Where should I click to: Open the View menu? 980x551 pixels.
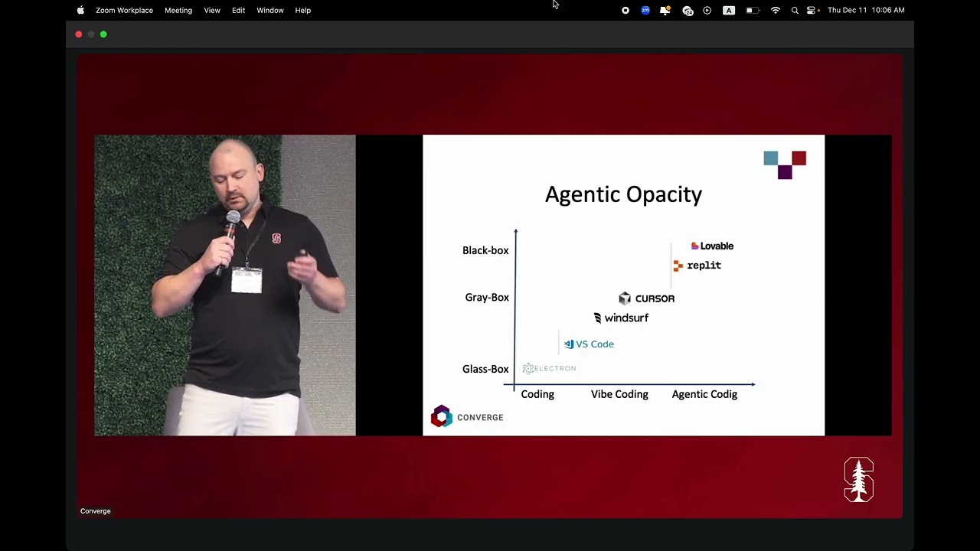[212, 10]
